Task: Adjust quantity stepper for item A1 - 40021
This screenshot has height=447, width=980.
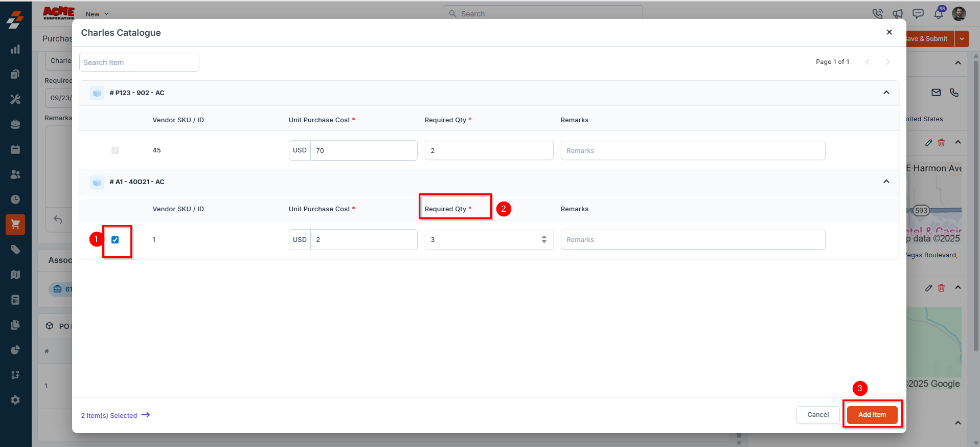Action: 544,239
